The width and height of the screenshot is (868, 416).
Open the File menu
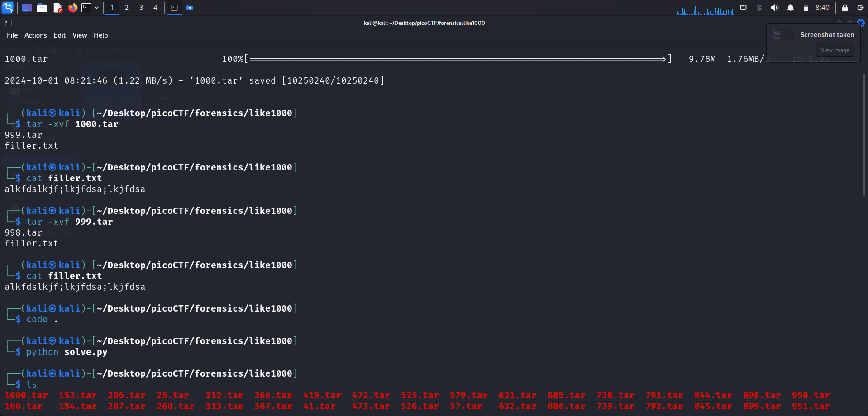12,35
